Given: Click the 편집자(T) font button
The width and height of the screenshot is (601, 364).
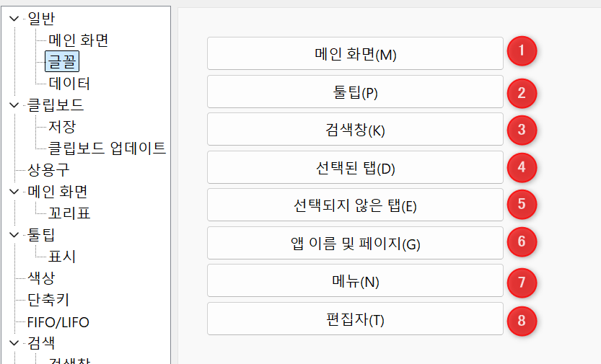Looking at the screenshot, I should (x=355, y=319).
